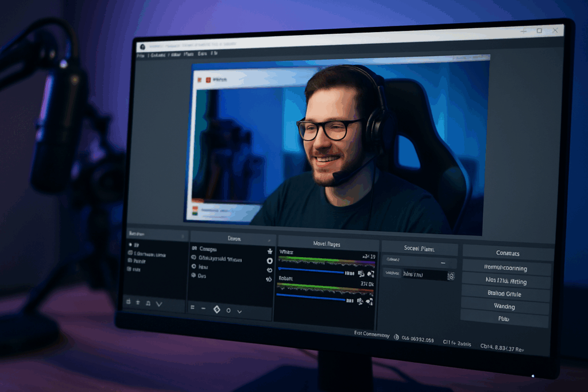Click the info icon in the bottom status bar
Image resolution: width=588 pixels, height=392 pixels.
tap(396, 336)
